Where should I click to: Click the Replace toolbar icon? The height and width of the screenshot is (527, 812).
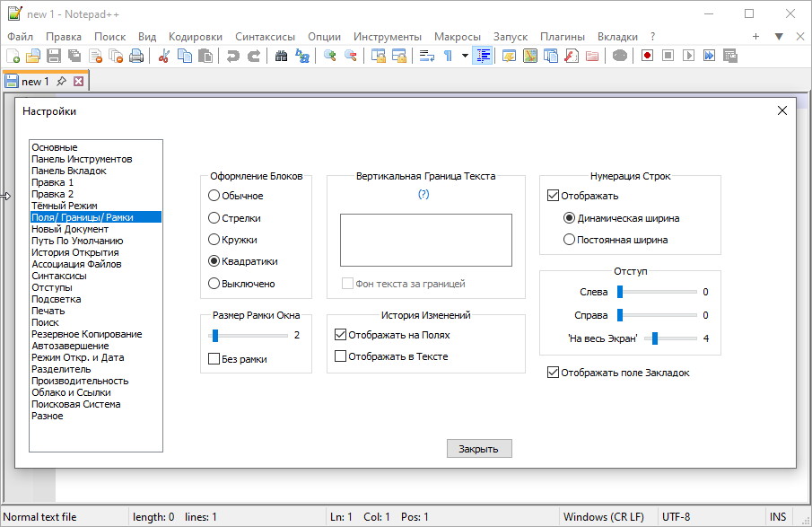point(301,56)
